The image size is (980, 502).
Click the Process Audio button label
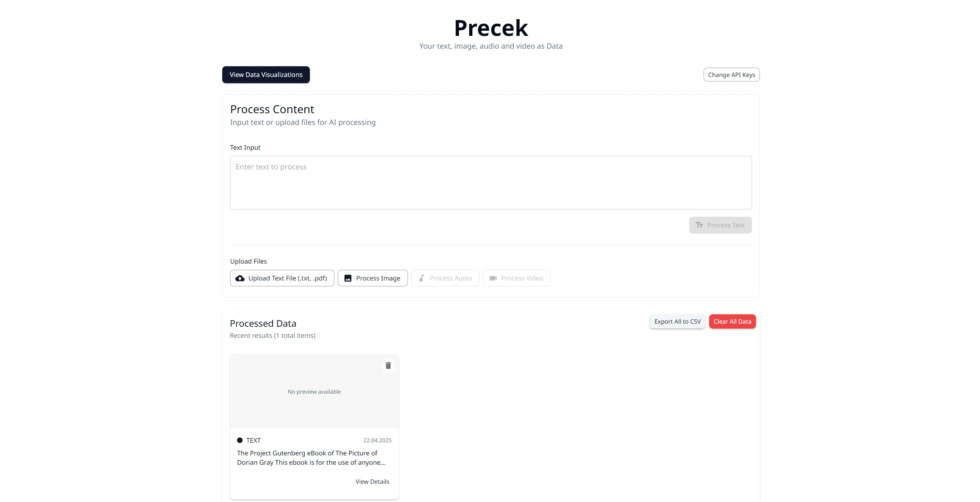[451, 278]
